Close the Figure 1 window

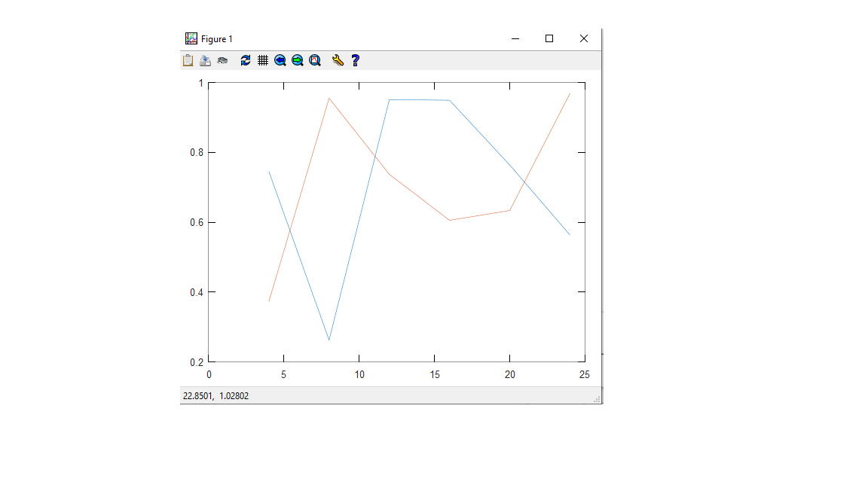click(584, 38)
